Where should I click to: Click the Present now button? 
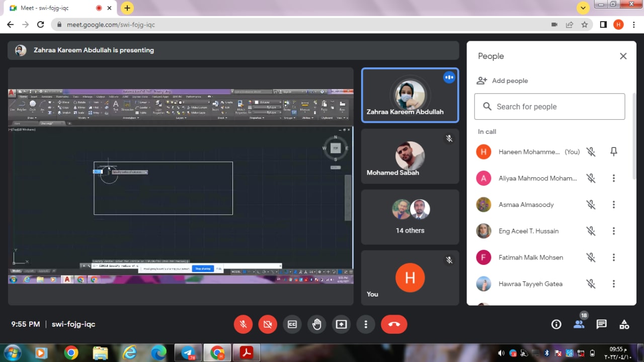click(342, 324)
